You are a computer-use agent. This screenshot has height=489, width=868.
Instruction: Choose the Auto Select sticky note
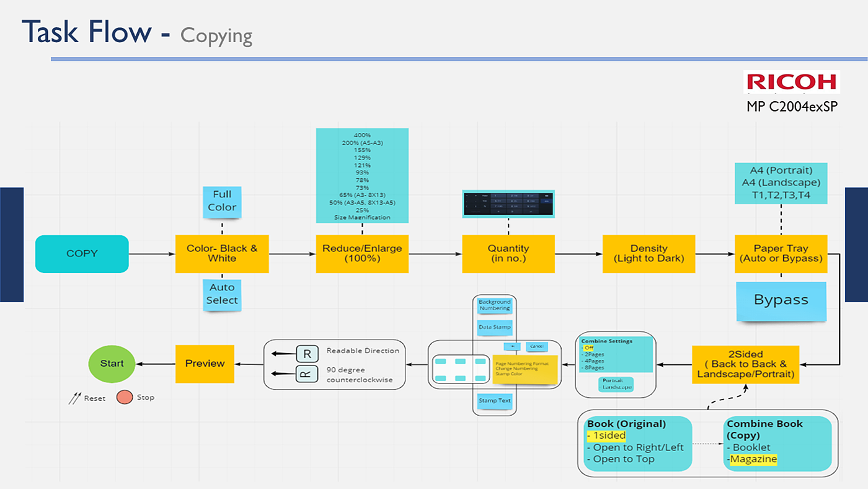tap(222, 294)
